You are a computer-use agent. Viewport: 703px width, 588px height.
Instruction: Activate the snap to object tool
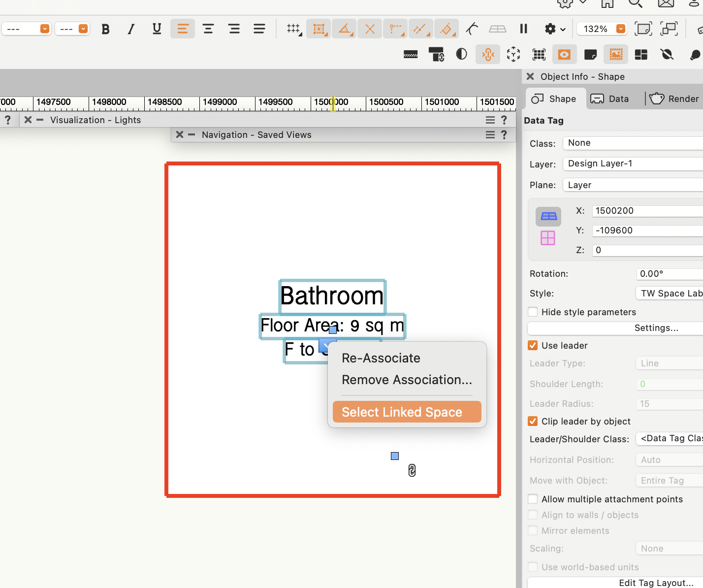[x=319, y=29]
